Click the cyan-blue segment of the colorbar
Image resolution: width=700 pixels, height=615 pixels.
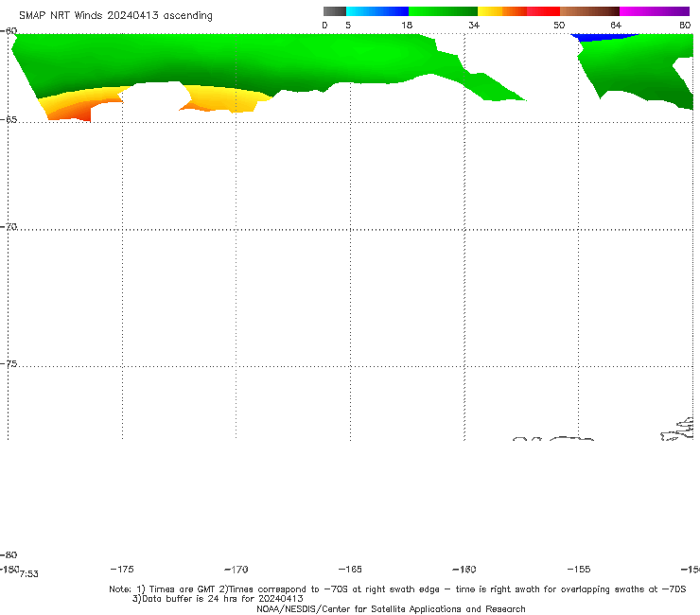pyautogui.click(x=377, y=11)
